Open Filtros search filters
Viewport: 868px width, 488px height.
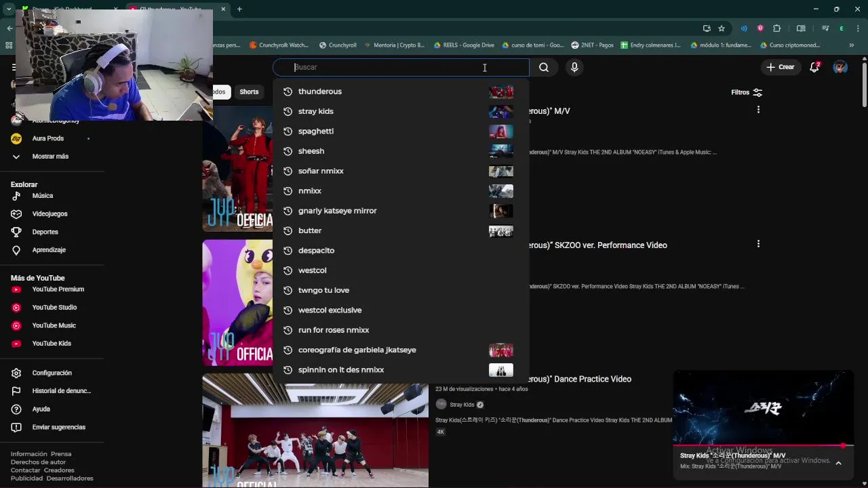747,92
